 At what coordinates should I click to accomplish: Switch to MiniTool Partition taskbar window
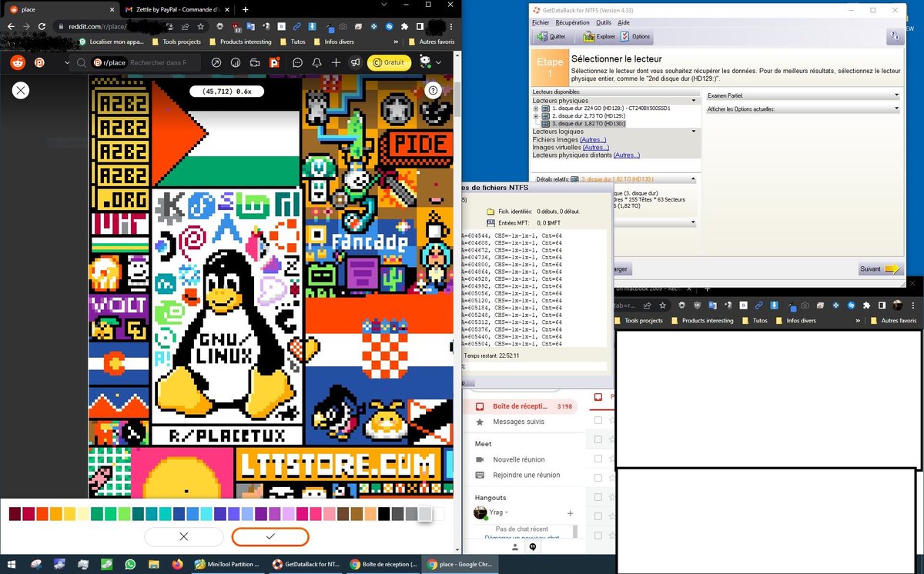(227, 564)
